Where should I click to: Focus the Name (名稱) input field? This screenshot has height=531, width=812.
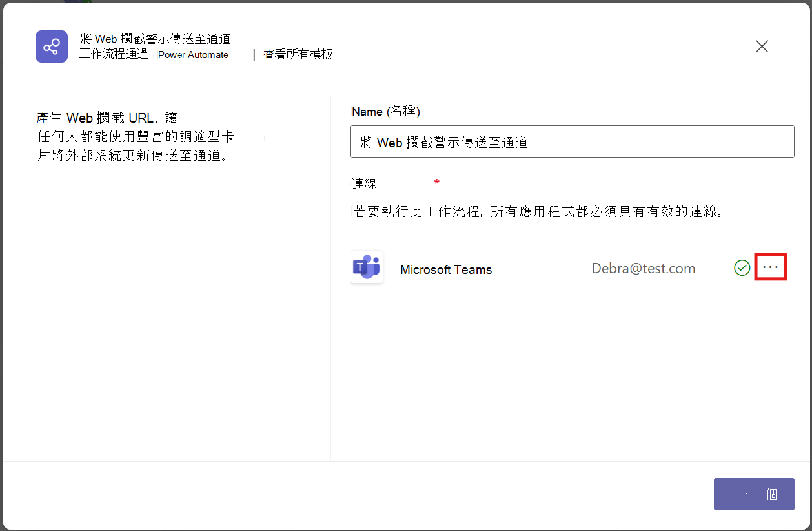[572, 141]
